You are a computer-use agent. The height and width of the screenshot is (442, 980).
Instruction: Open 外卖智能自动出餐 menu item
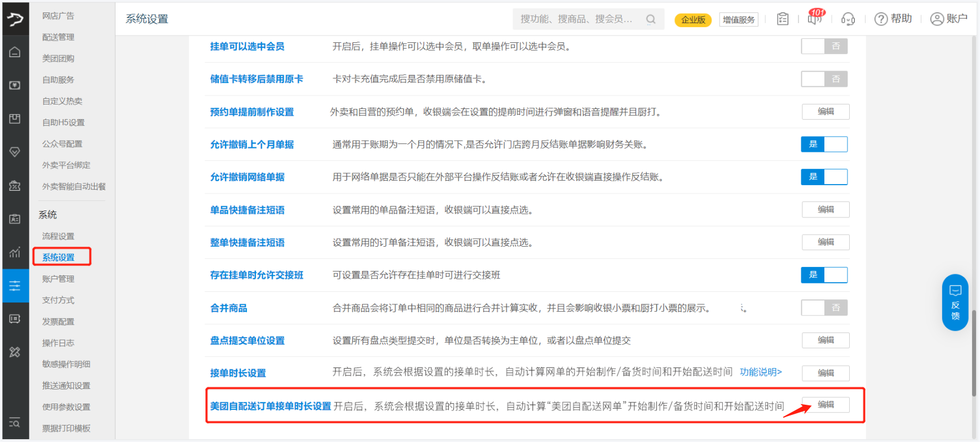[74, 187]
